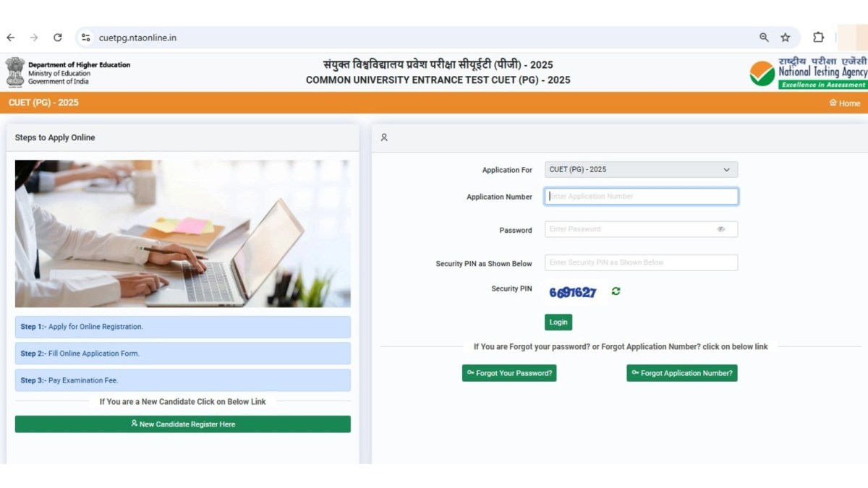View site information icon beside the URL
The height and width of the screenshot is (488, 868).
[86, 38]
